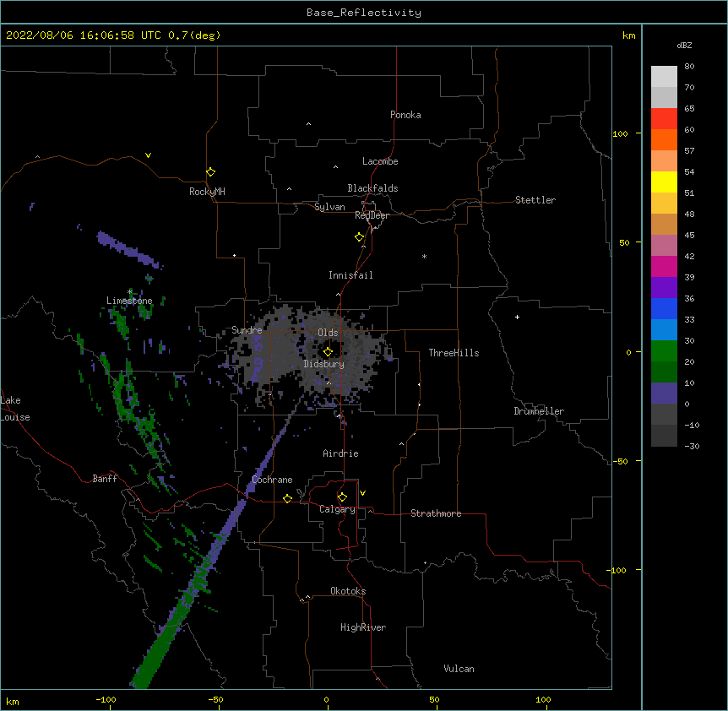Pick the red 60–65 dBZ legend swatch
Viewport: 728px width, 711px height.
pos(664,118)
